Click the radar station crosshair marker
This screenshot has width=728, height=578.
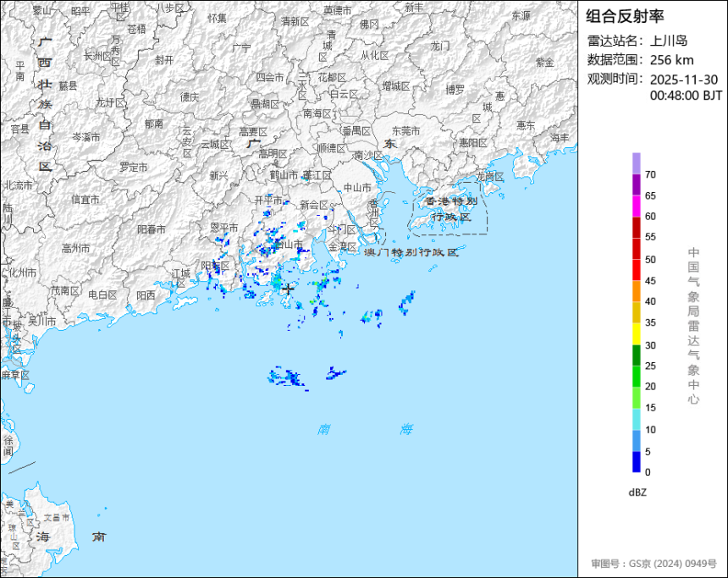click(289, 289)
